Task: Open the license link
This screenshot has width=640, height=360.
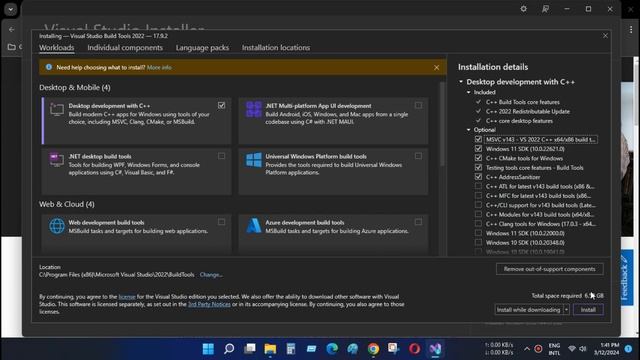Action: pos(127,297)
